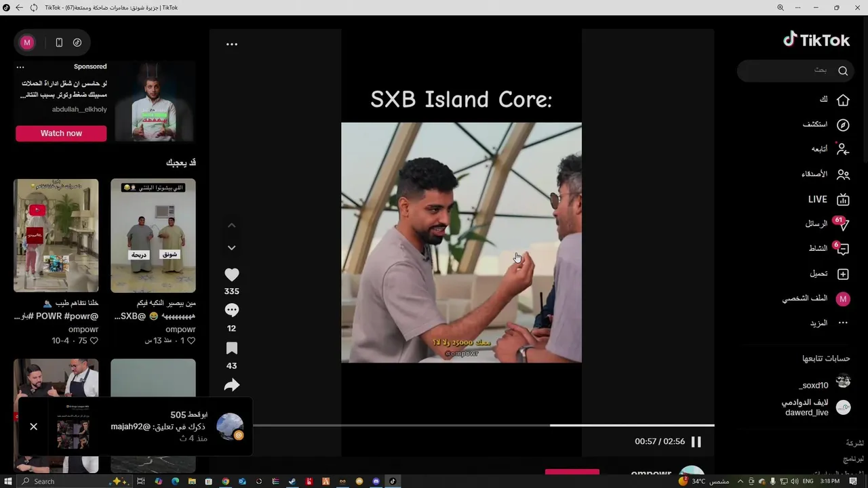The height and width of the screenshot is (488, 868).
Task: Like the video with the heart icon
Action: point(231,274)
